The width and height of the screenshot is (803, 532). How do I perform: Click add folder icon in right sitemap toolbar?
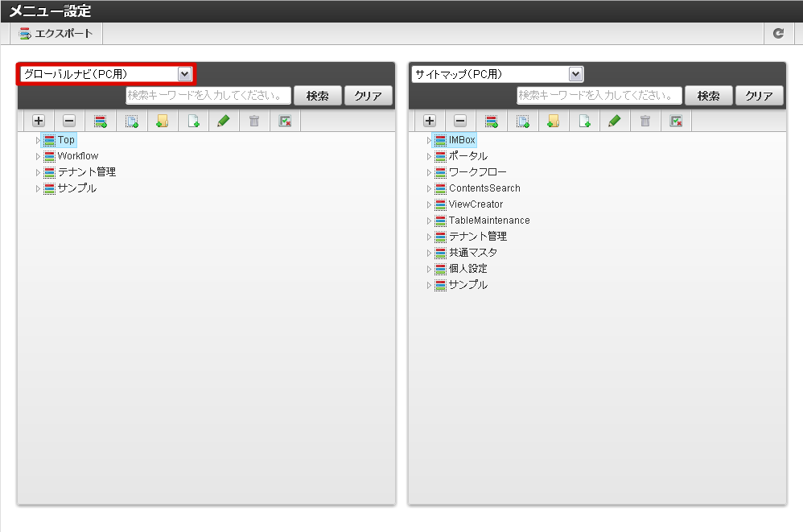[553, 121]
